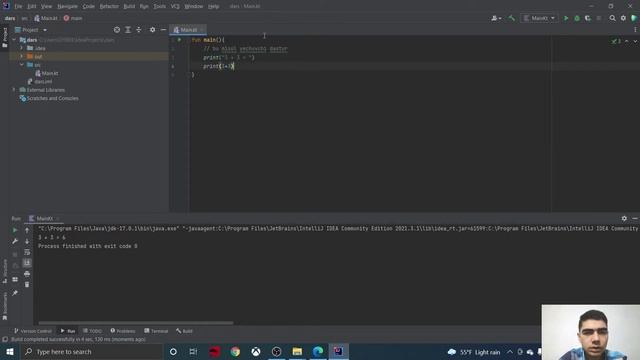The height and width of the screenshot is (360, 640).
Task: Open Google Chrome from the taskbar
Action: point(235,351)
